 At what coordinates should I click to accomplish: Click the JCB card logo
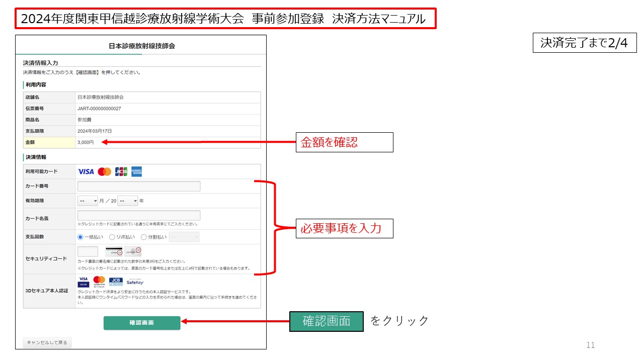click(x=121, y=172)
